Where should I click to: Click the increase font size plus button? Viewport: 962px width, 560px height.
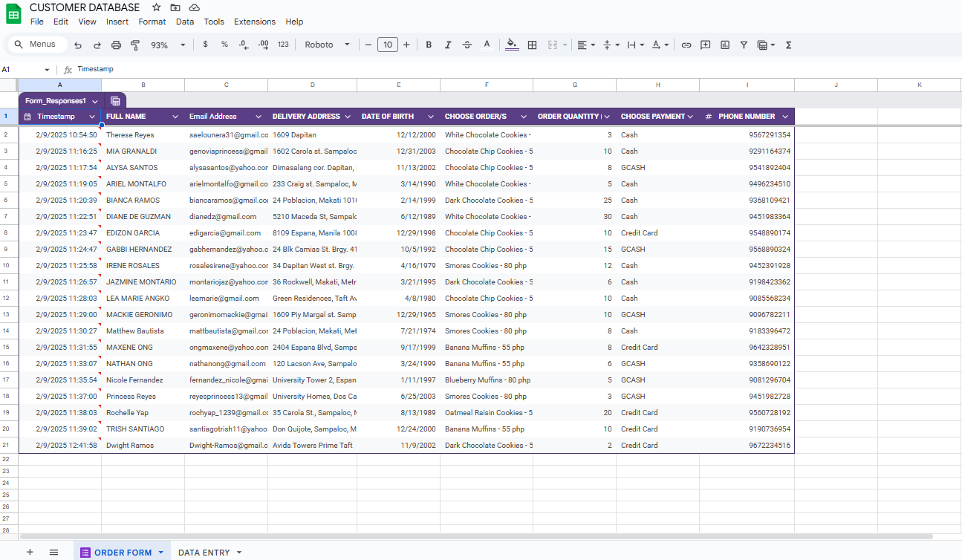coord(406,45)
